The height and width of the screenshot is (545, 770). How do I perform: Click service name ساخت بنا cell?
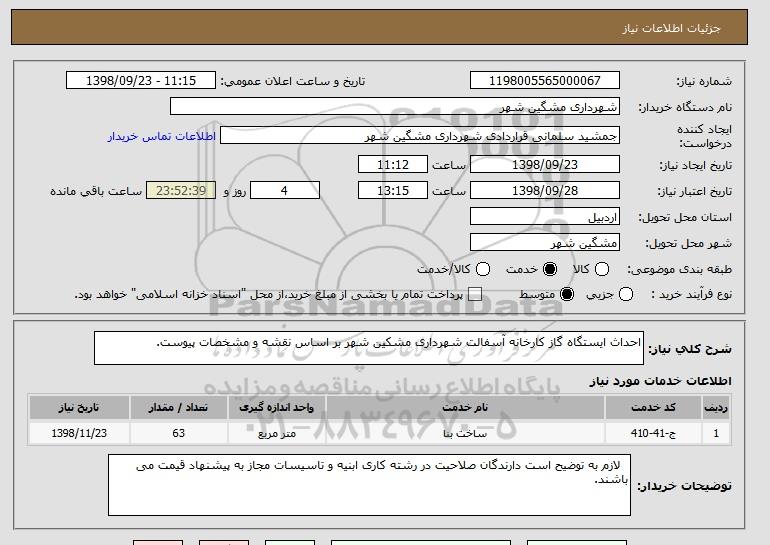tap(465, 433)
